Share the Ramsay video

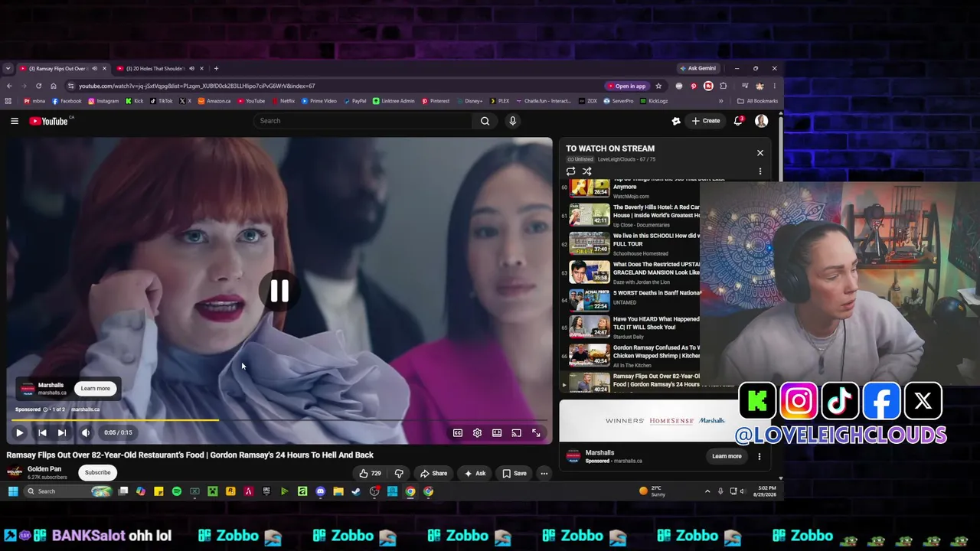pyautogui.click(x=434, y=474)
